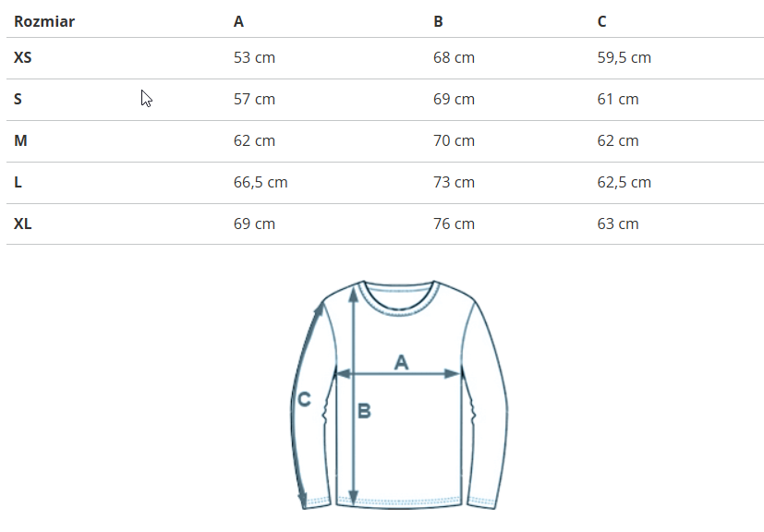Viewport: 764px width, 532px height.
Task: Click the 70 cm value in row M
Action: [454, 140]
